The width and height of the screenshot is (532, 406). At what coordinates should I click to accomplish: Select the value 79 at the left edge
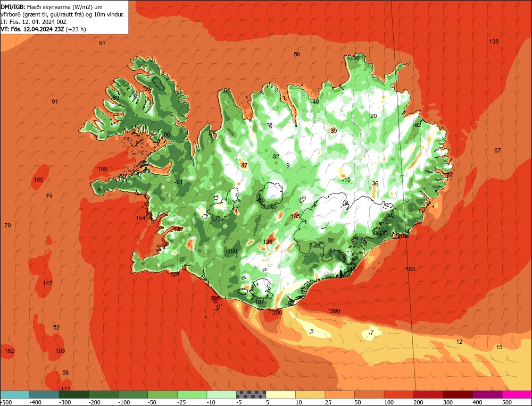click(x=7, y=225)
